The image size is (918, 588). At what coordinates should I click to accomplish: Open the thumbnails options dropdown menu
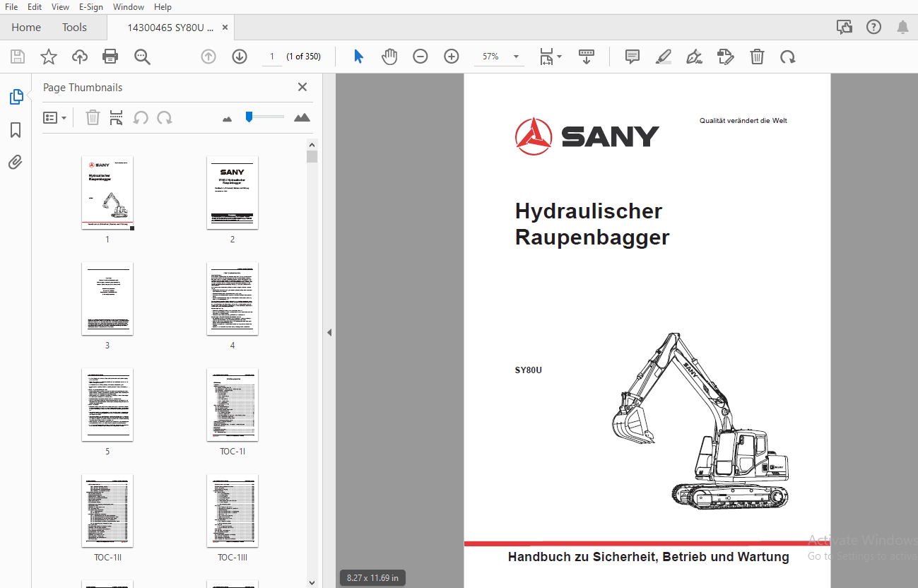54,117
